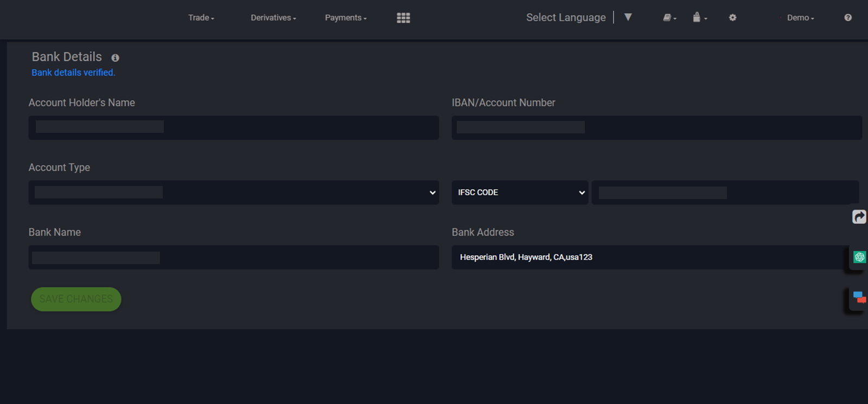Image resolution: width=868 pixels, height=404 pixels.
Task: Open the book icon dropdown
Action: [x=669, y=18]
